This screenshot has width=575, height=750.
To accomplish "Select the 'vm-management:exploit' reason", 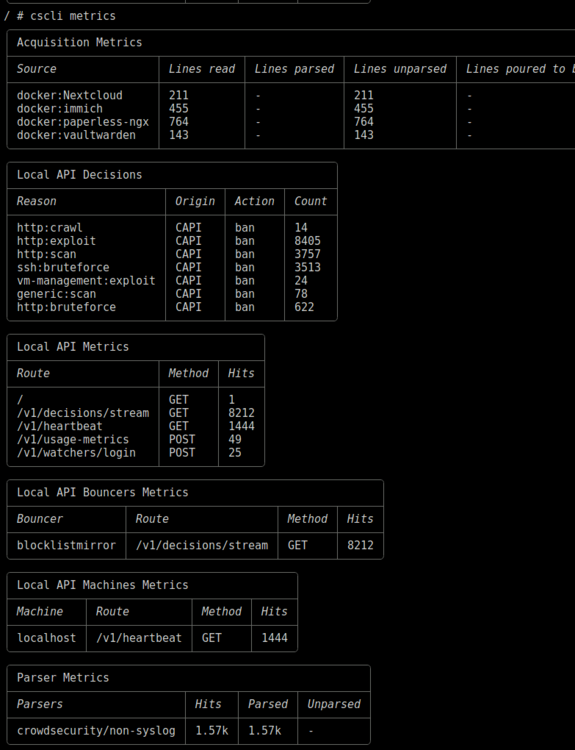I will click(86, 281).
